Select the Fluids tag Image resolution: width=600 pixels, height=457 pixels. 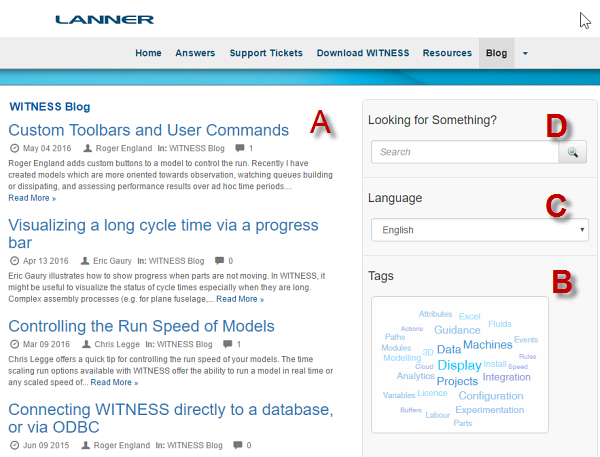click(x=500, y=324)
